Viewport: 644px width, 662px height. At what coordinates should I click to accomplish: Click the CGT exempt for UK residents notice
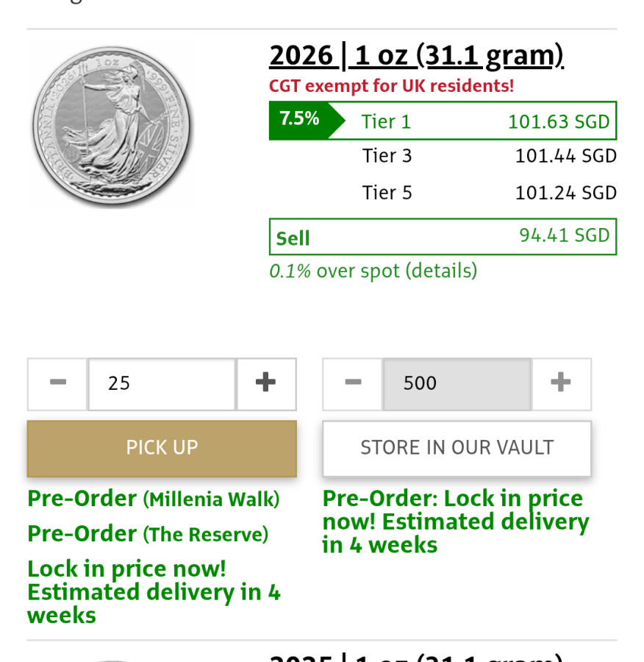click(391, 86)
